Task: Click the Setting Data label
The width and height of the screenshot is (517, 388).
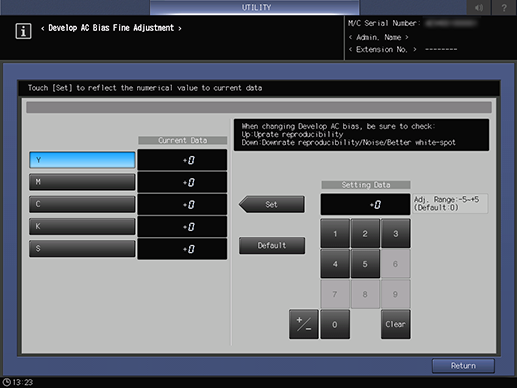Action: 366,185
